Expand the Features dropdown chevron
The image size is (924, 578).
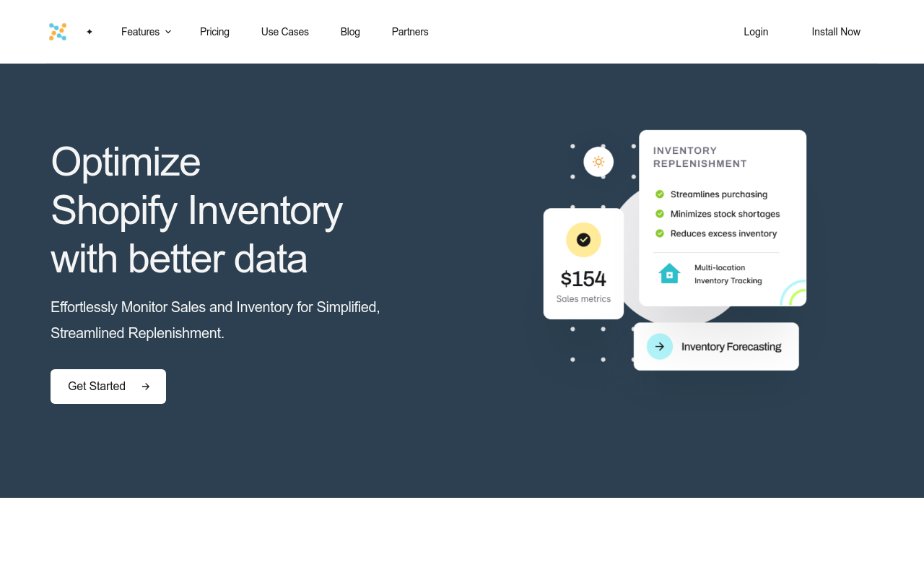click(168, 32)
